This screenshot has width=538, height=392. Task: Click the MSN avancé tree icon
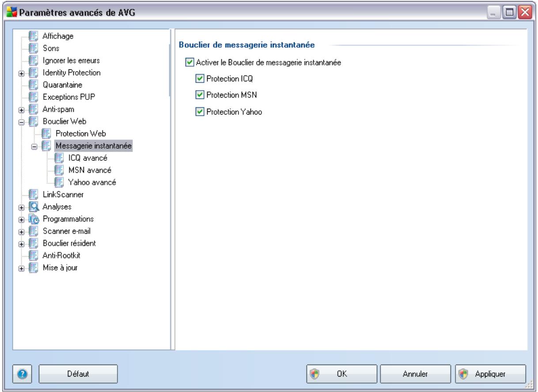pos(59,169)
